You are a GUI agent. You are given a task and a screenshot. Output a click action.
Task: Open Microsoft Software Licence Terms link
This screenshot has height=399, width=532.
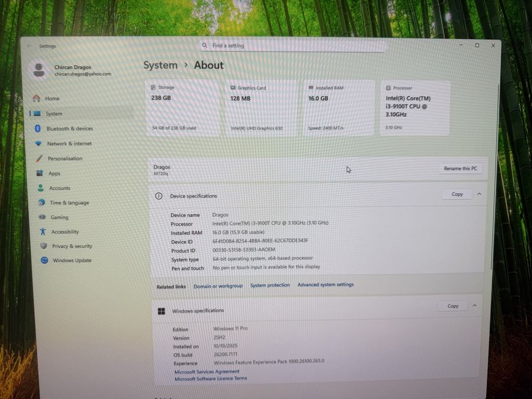click(x=211, y=378)
